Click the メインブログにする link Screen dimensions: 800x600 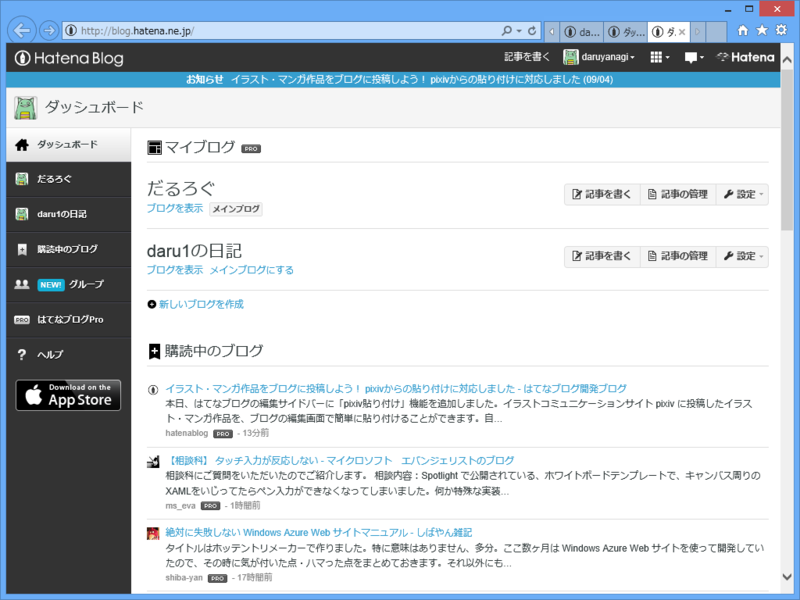pyautogui.click(x=252, y=270)
